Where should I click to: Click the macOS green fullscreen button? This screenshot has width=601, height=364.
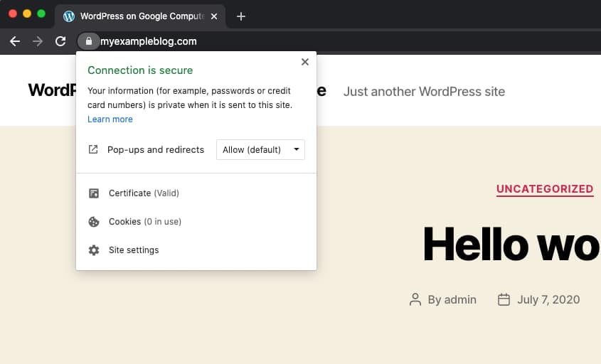tap(41, 14)
